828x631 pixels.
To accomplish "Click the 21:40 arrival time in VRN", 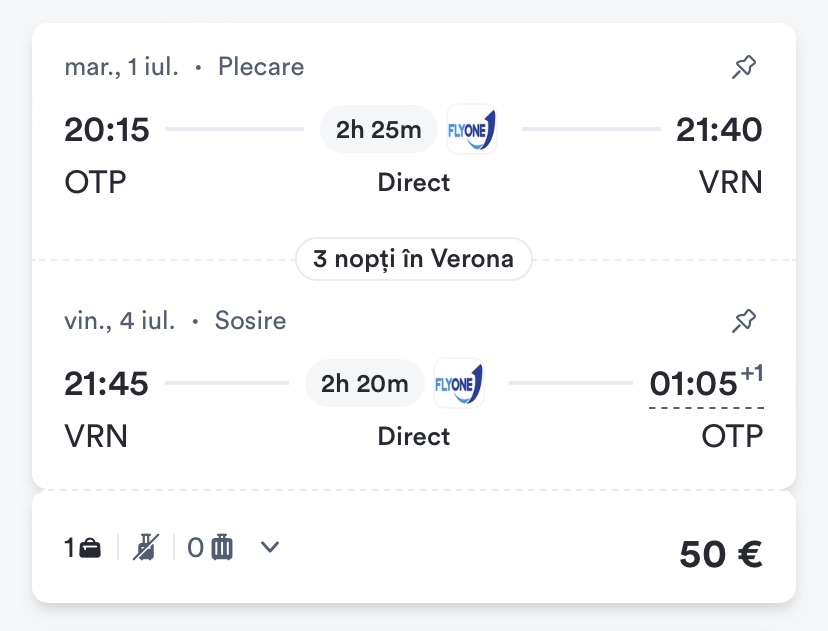I will point(719,130).
